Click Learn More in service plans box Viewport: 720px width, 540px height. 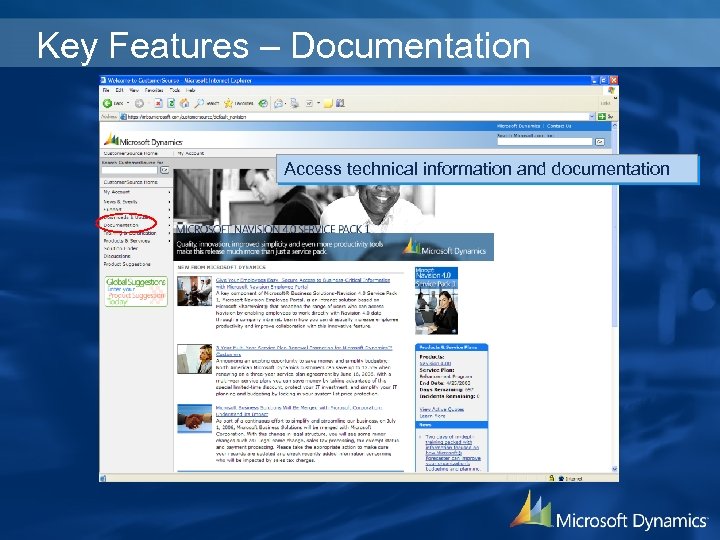[x=433, y=416]
